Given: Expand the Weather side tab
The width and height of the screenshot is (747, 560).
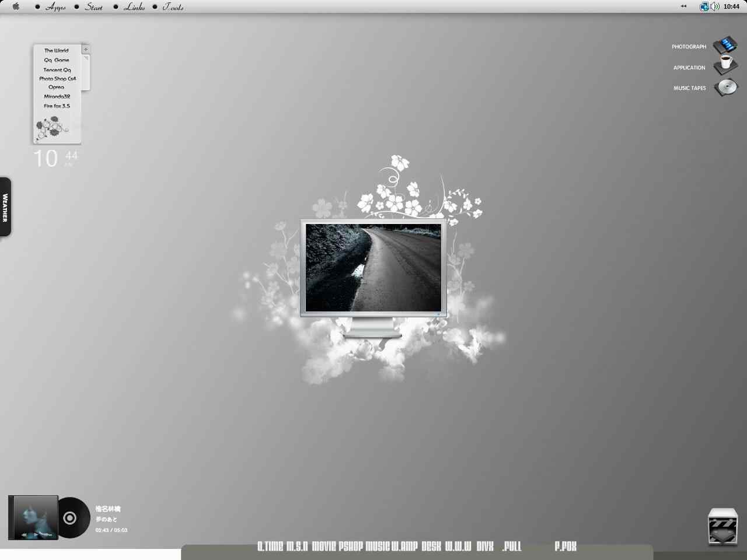Looking at the screenshot, I should (x=5, y=207).
